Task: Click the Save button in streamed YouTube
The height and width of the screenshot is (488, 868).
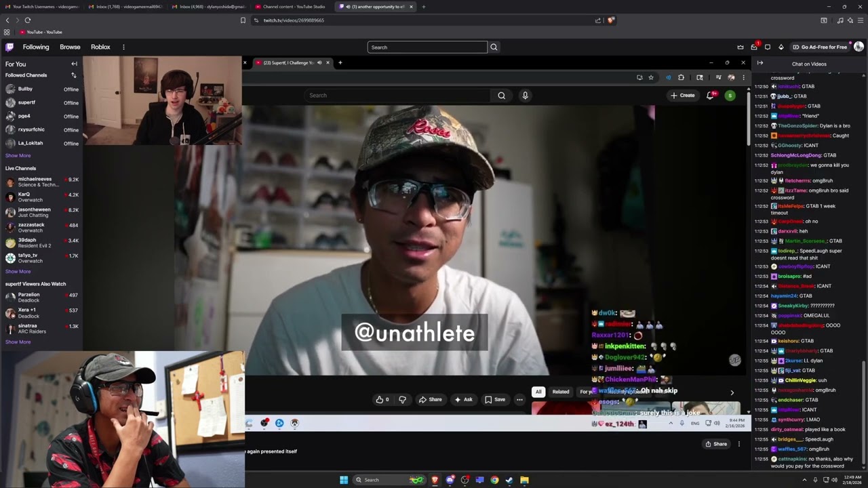Action: click(x=495, y=400)
